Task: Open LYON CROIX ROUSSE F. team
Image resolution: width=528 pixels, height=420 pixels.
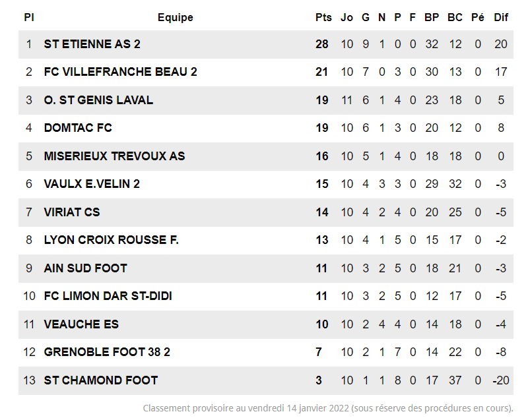Action: pos(111,240)
